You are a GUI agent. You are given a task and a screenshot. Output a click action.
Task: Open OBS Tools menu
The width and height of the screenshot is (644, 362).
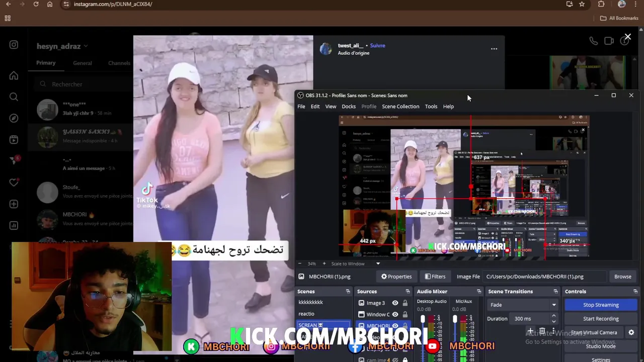(431, 107)
